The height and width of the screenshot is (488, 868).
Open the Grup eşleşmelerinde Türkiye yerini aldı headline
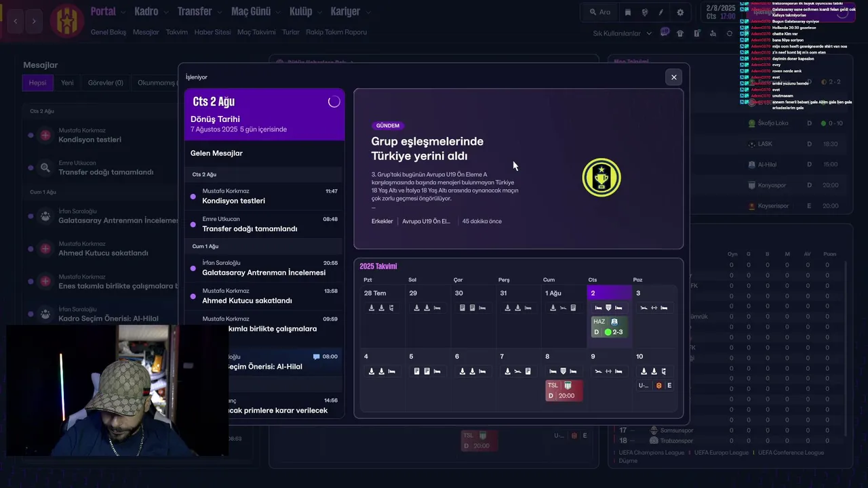[427, 148]
